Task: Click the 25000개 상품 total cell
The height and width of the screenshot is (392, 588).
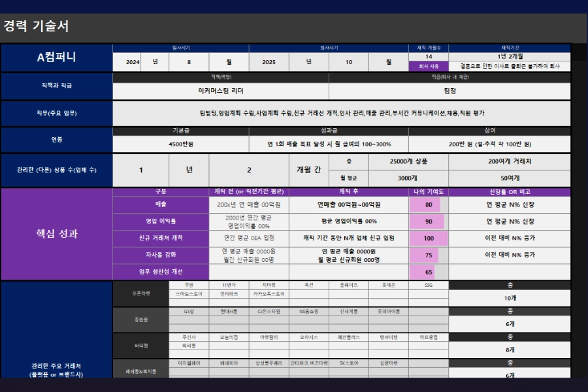Action: (409, 161)
